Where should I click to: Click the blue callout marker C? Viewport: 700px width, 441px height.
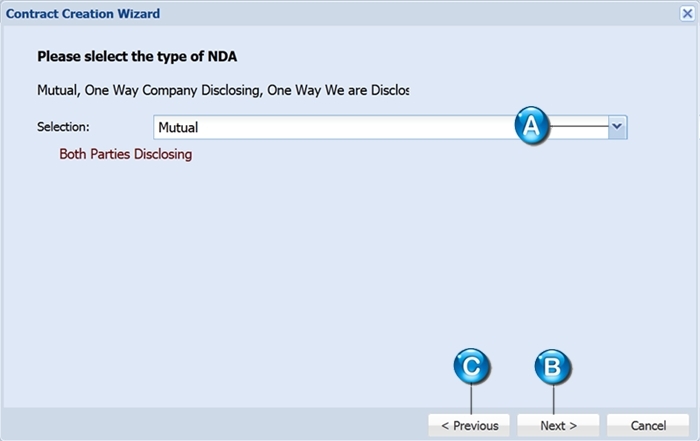click(471, 366)
